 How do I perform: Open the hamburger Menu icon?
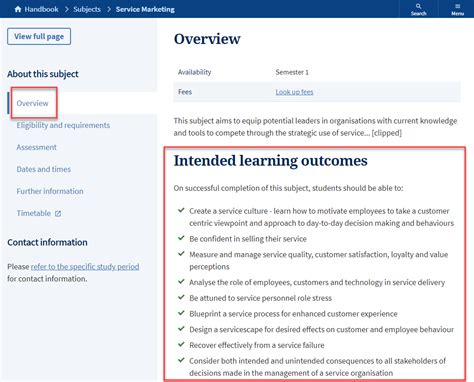click(x=457, y=9)
